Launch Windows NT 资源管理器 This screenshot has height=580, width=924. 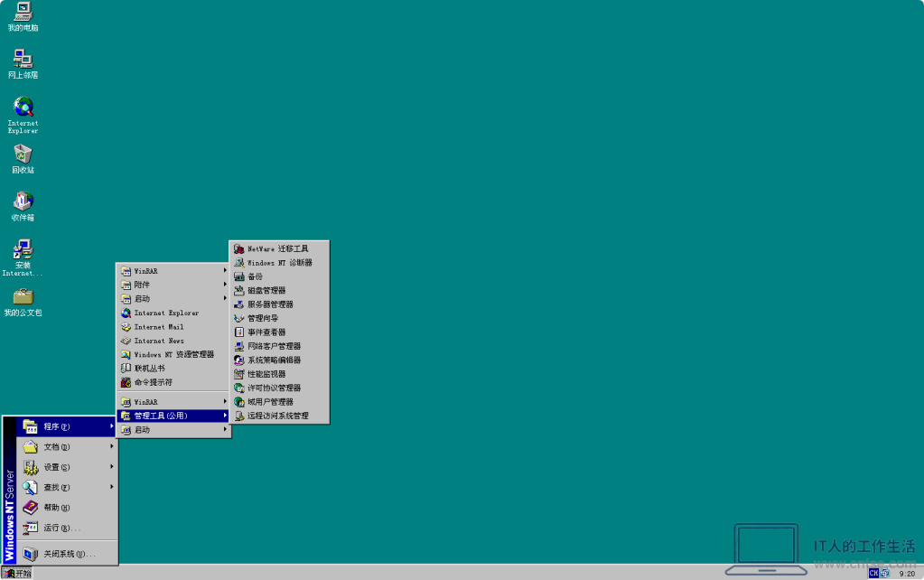click(x=173, y=355)
